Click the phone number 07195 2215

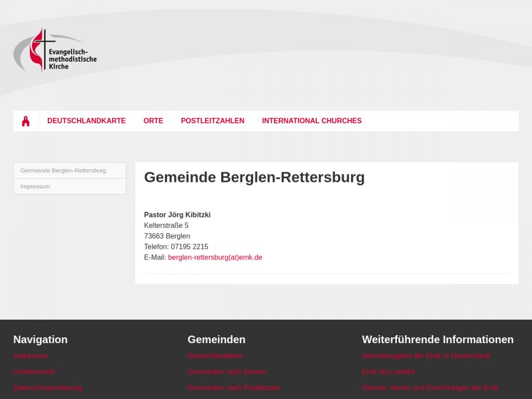(189, 247)
